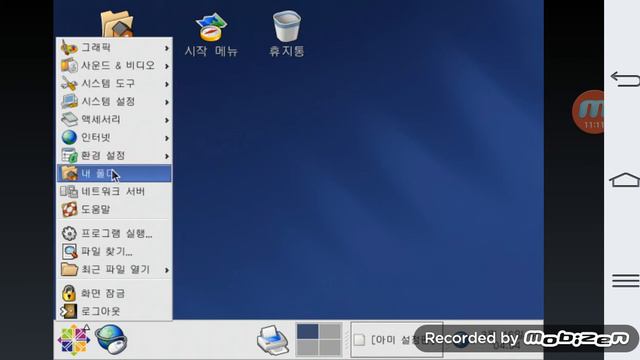Click the 화면 잠금 padlock icon
Viewport: 640px width, 360px height.
tap(69, 293)
